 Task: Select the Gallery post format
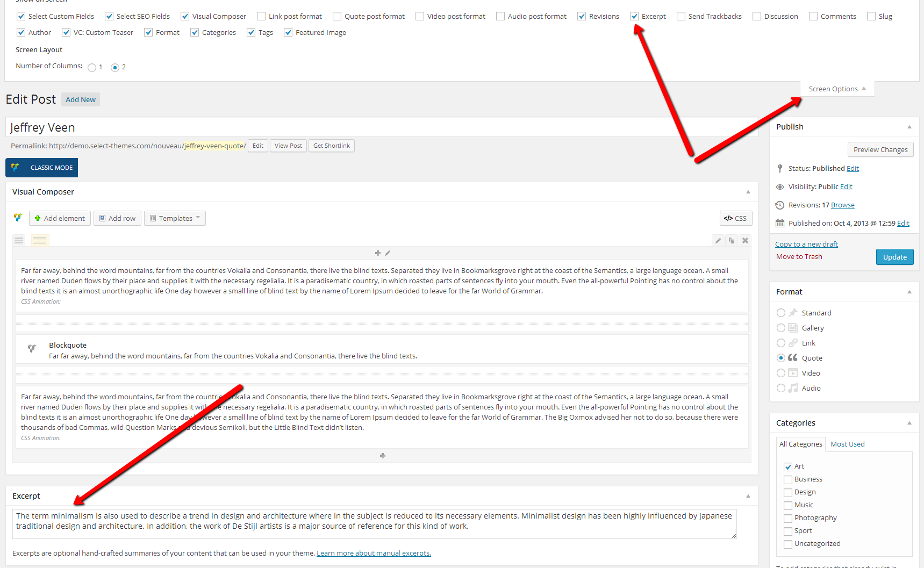(781, 328)
